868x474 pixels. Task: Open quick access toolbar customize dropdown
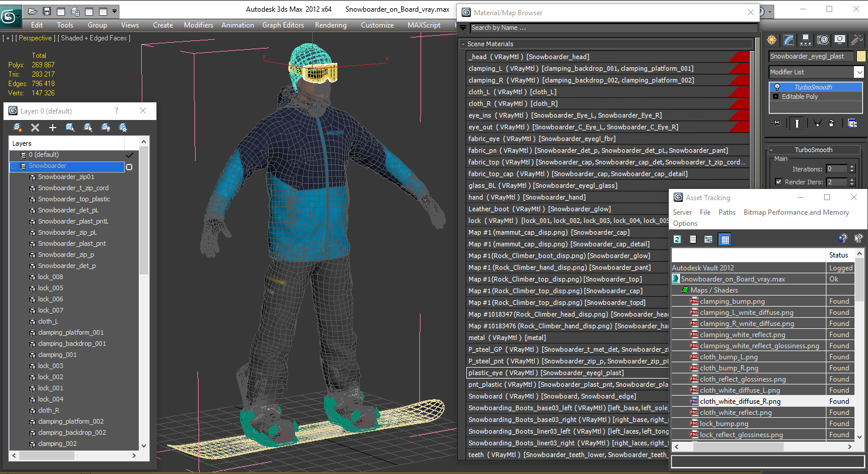(115, 11)
